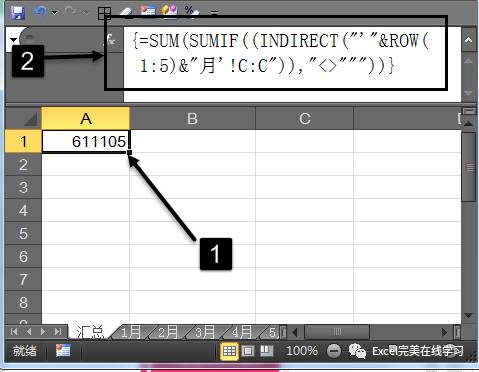The image size is (479, 372).
Task: Select column B header
Action: 192,119
